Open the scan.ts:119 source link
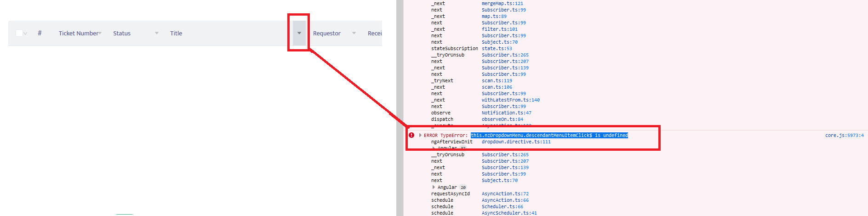Viewport: 868px width, 216px height. (x=497, y=80)
